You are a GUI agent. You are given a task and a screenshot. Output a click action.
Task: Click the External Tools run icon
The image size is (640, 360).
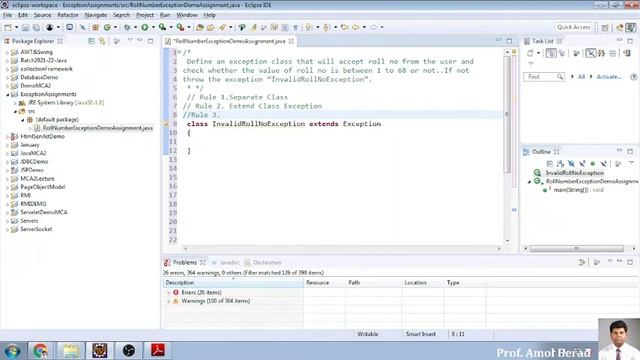pos(180,27)
